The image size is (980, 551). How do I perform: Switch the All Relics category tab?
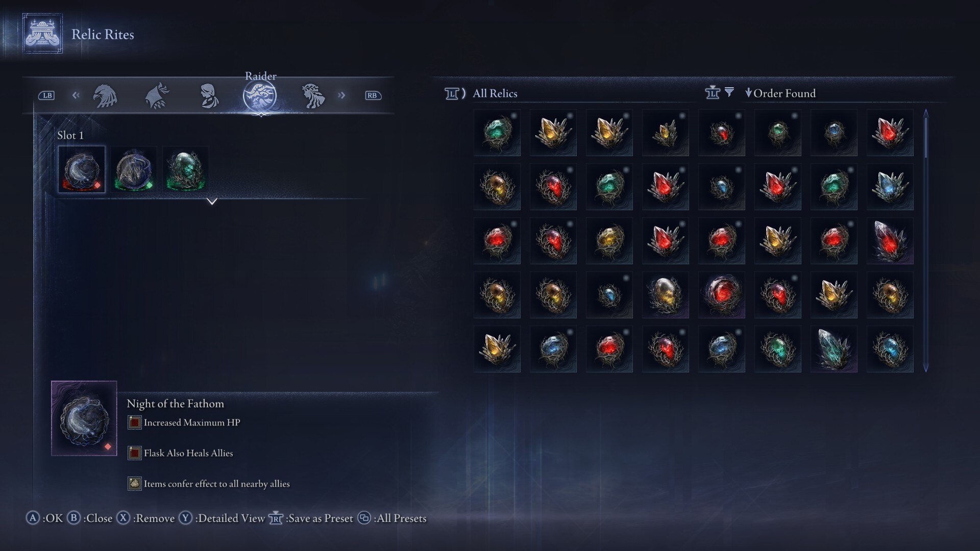click(495, 93)
